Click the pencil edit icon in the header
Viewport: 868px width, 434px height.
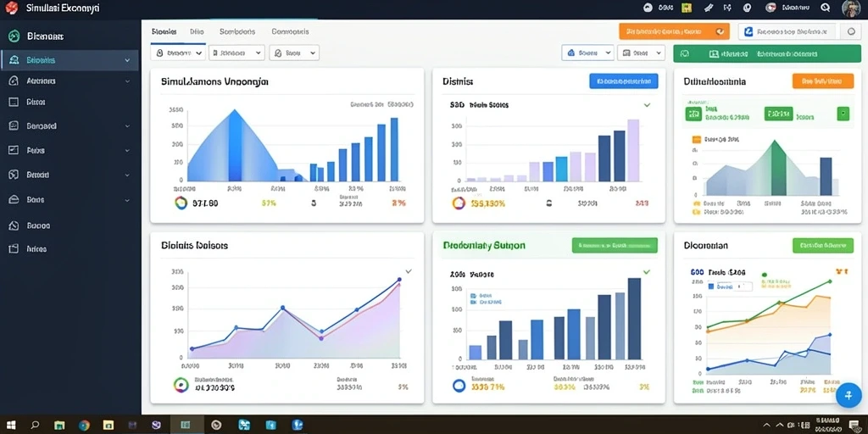pyautogui.click(x=708, y=8)
